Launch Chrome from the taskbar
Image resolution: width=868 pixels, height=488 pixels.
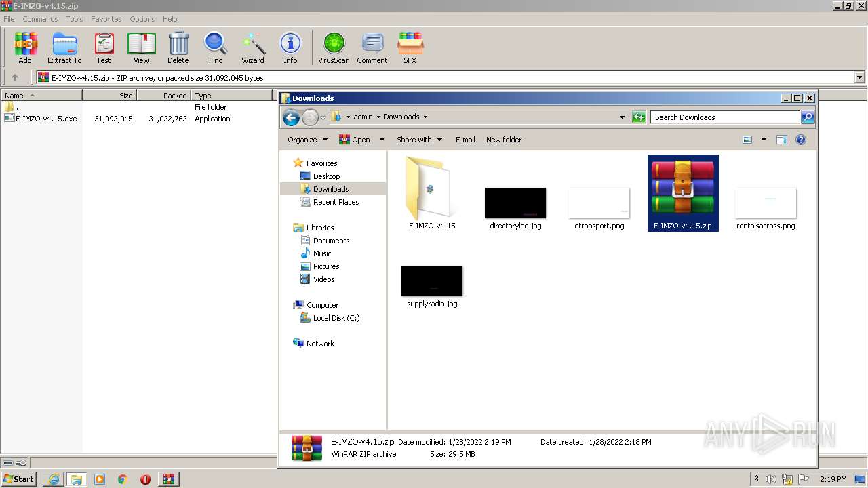coord(123,479)
